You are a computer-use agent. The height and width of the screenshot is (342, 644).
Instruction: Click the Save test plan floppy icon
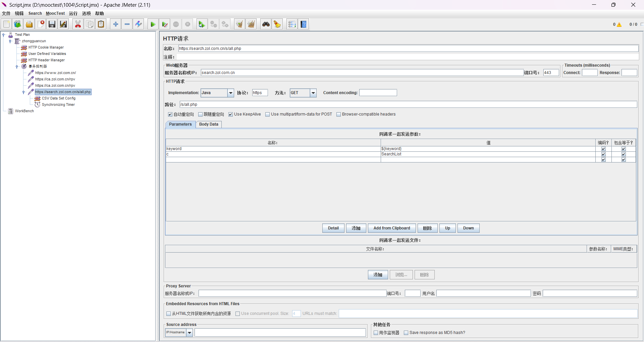pyautogui.click(x=52, y=24)
